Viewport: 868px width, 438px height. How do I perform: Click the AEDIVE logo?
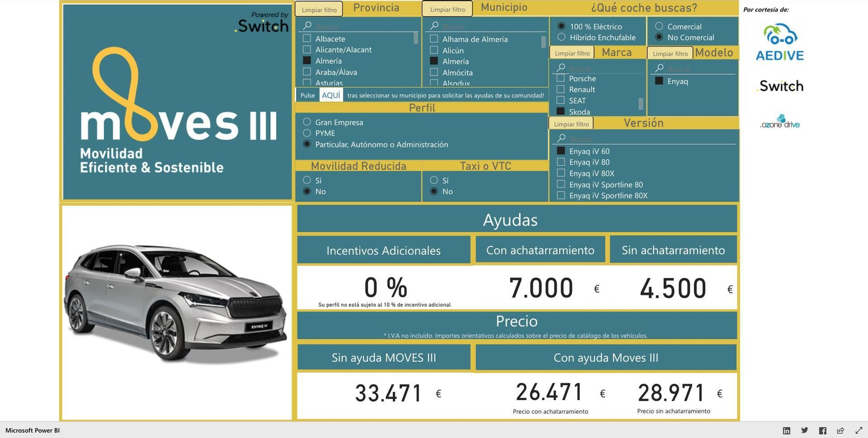tap(780, 42)
